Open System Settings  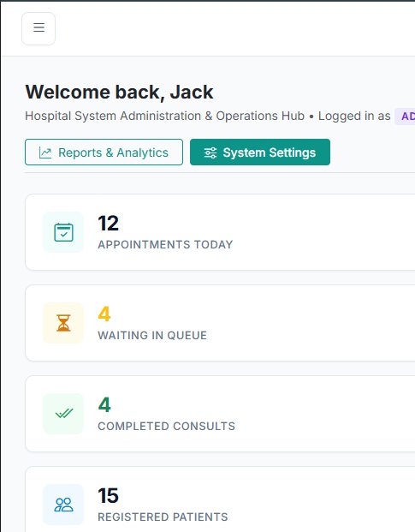tap(260, 152)
